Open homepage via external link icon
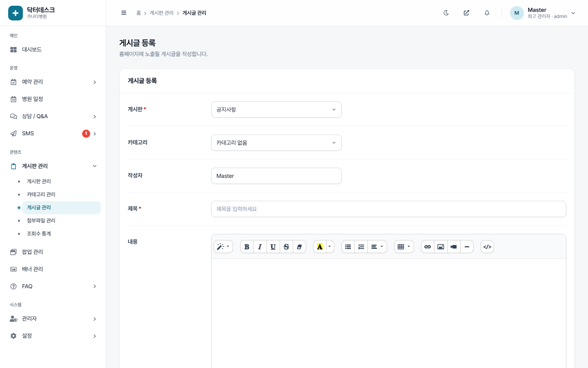Viewport: 588px width, 368px height. (466, 13)
